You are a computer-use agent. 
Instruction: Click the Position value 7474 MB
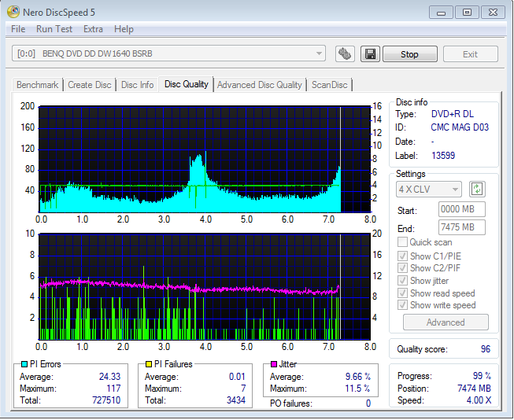(x=474, y=389)
